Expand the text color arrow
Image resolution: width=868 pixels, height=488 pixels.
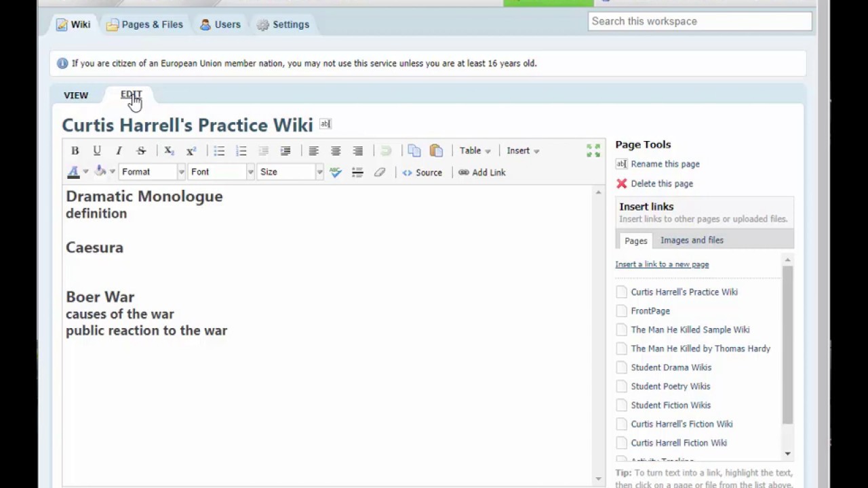click(85, 172)
